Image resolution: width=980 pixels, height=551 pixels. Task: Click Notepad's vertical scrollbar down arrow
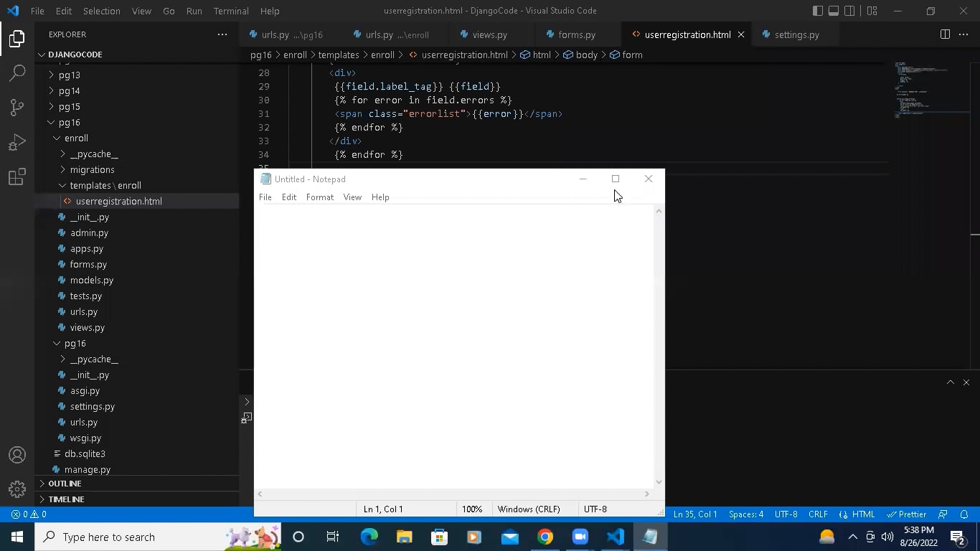tap(659, 482)
